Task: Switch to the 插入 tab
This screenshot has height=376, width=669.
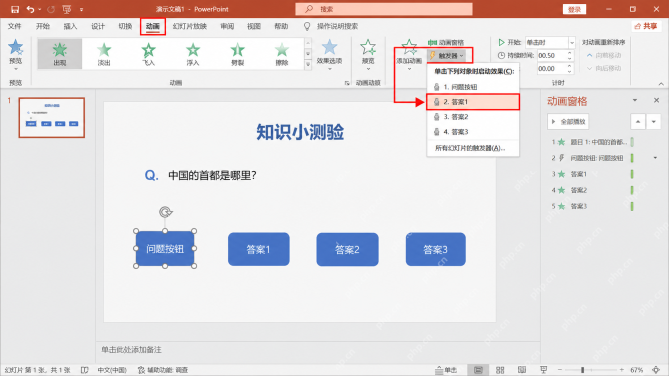Action: pos(70,26)
